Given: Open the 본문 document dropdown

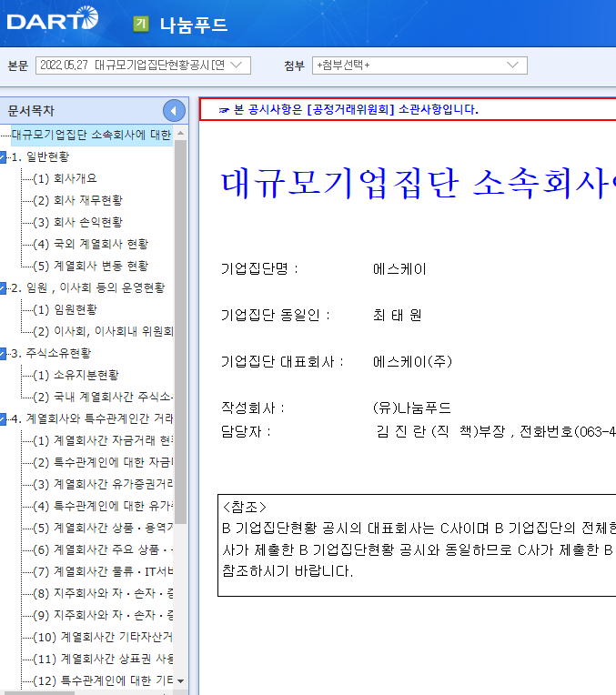Looking at the screenshot, I should point(143,65).
